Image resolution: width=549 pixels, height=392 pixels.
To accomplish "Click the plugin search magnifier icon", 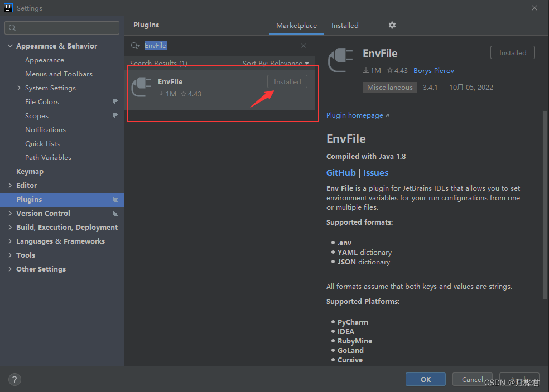I will tap(135, 46).
